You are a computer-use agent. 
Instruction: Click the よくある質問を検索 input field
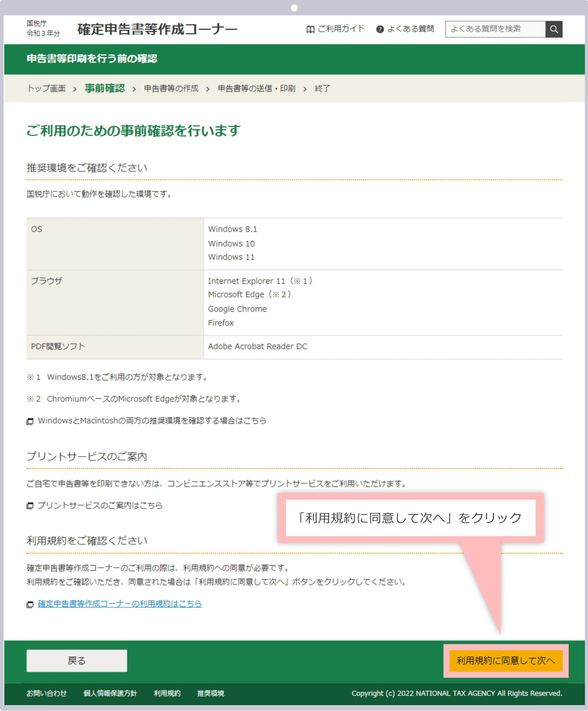pyautogui.click(x=495, y=29)
